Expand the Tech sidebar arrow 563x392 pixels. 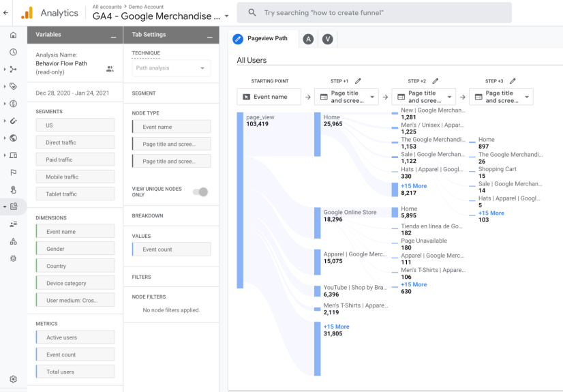point(4,155)
